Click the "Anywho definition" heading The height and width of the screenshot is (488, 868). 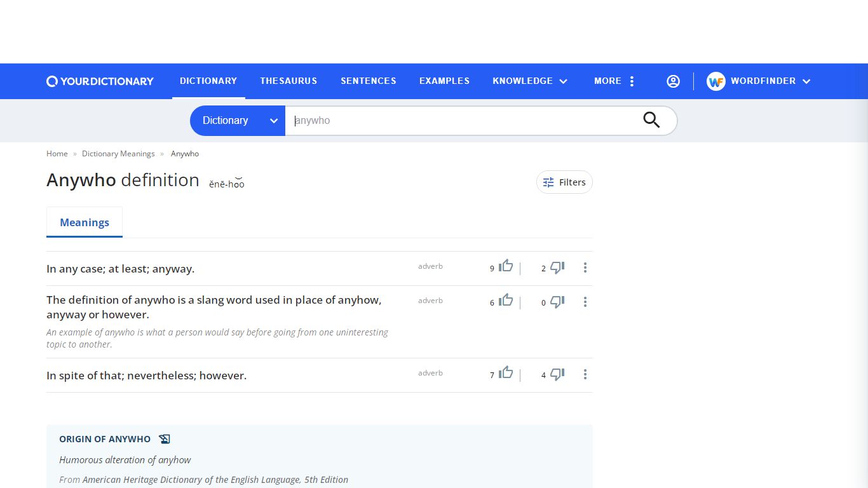pyautogui.click(x=123, y=180)
